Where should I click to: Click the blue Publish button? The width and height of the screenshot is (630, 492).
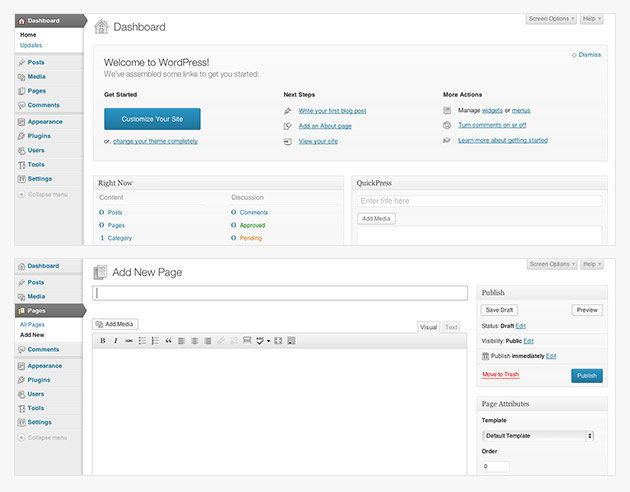[587, 376]
